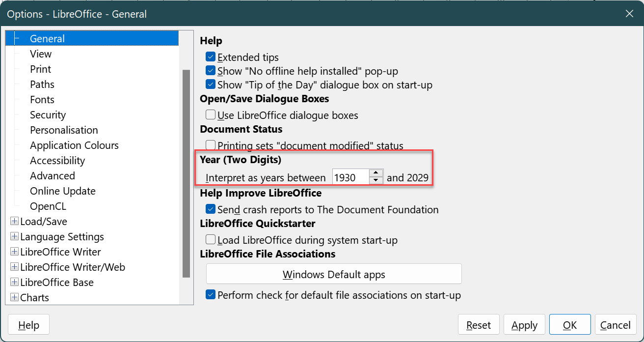The image size is (644, 342).
Task: Decrease the year with the down arrow
Action: click(376, 181)
